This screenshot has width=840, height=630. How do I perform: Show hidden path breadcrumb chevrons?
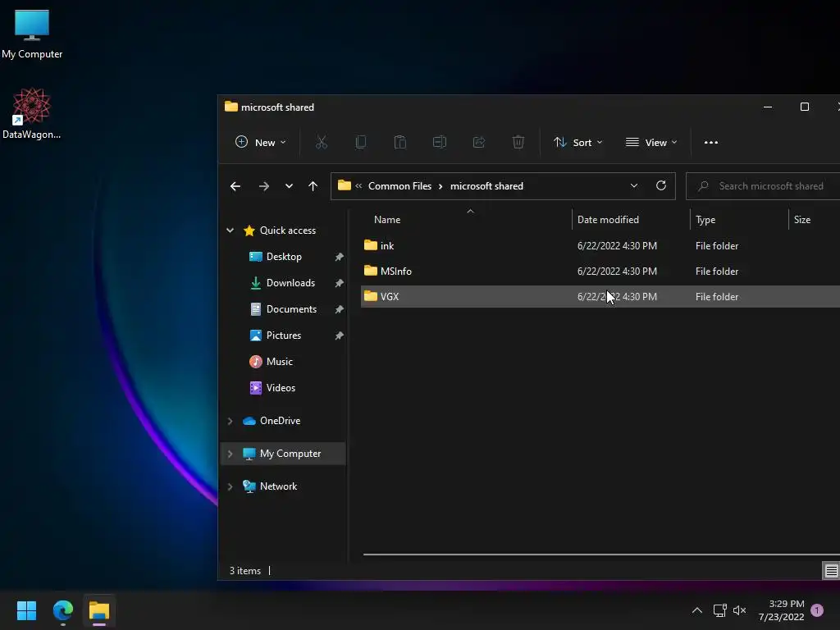pos(358,186)
